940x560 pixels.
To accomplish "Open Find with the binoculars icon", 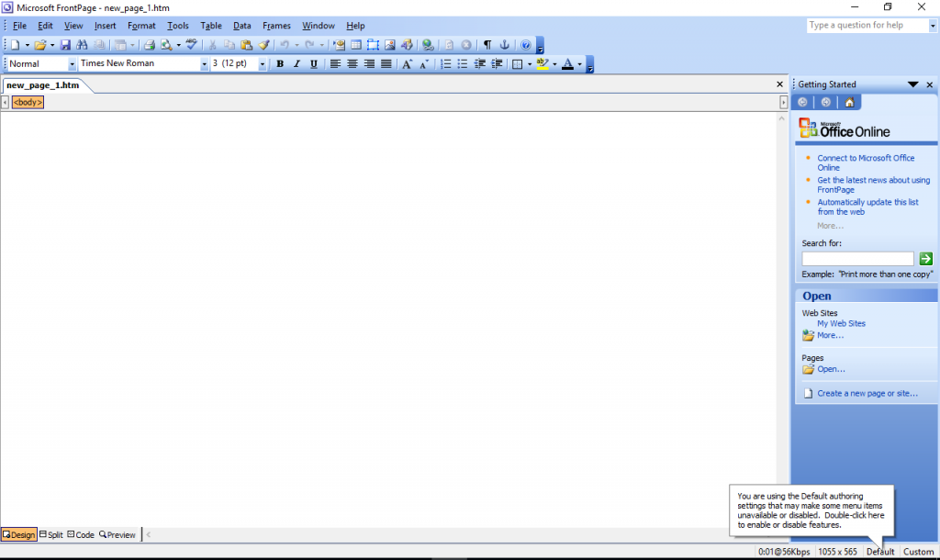I will pyautogui.click(x=82, y=45).
